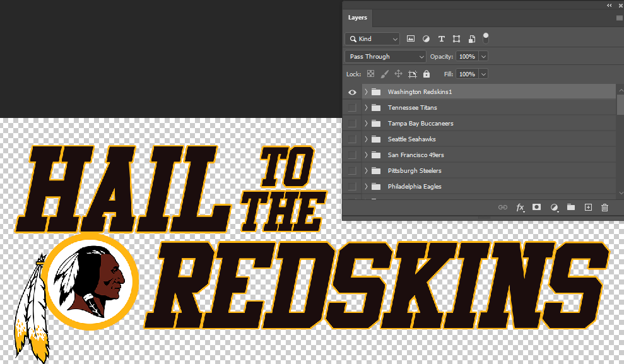Screen dimensions: 624x364
Task: Filter layers by shape layers icon
Action: (x=456, y=38)
